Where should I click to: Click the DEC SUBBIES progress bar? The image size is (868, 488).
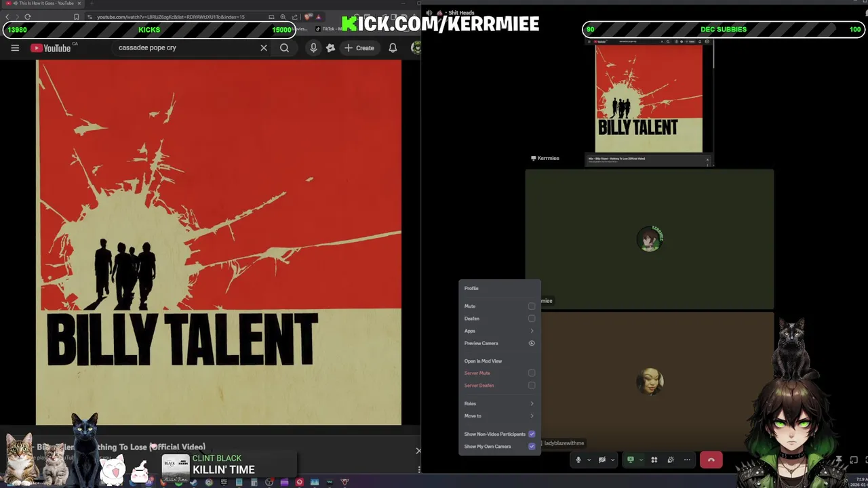coord(724,30)
